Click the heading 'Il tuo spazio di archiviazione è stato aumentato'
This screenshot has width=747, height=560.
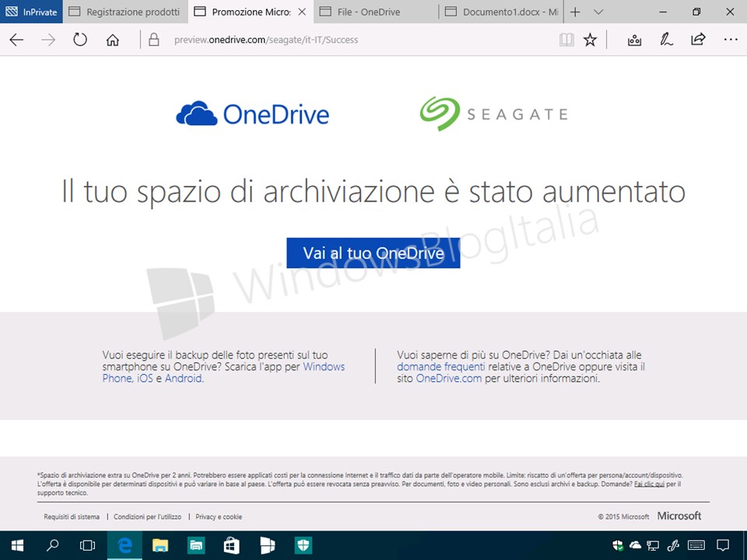click(x=373, y=191)
